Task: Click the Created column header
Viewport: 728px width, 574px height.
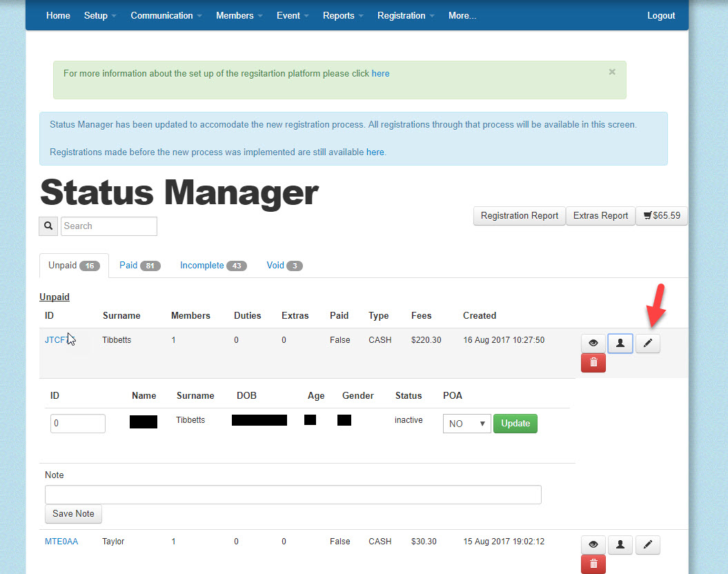Action: 480,315
